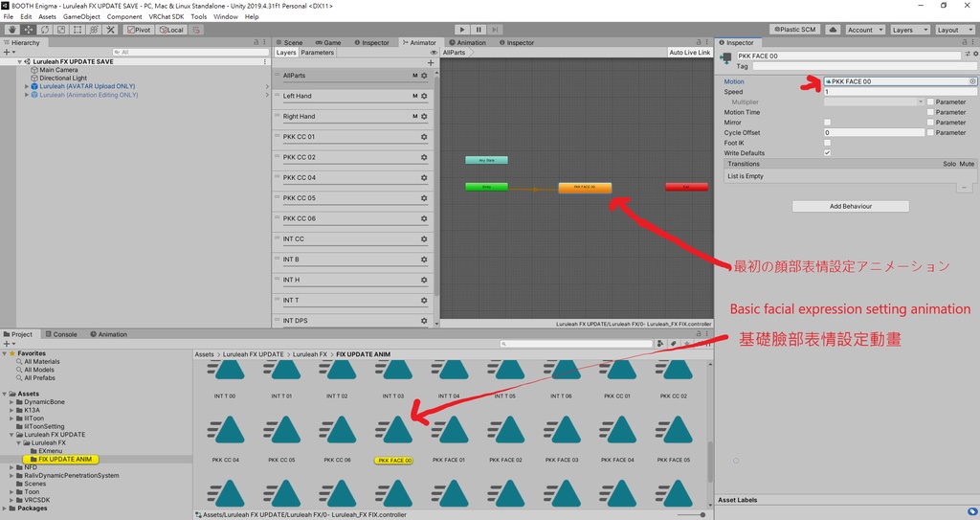Enable Cycle Offset Parameter checkbox
This screenshot has width=980, height=520.
pos(930,133)
